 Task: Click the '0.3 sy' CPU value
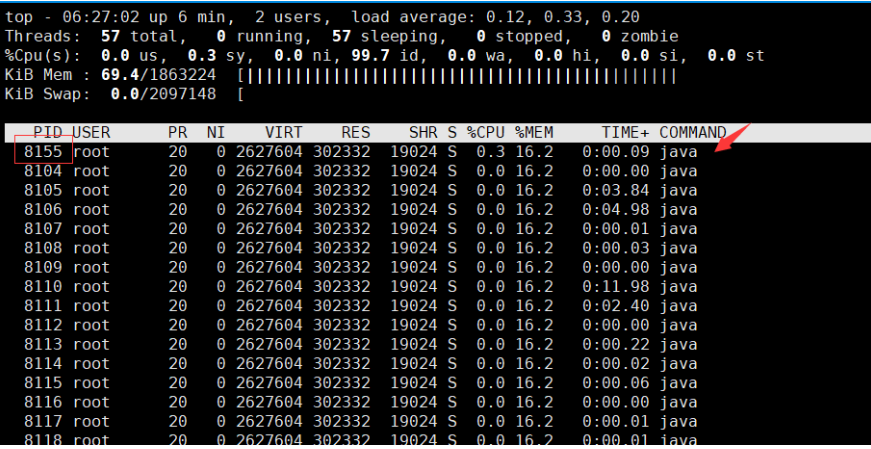pyautogui.click(x=221, y=56)
